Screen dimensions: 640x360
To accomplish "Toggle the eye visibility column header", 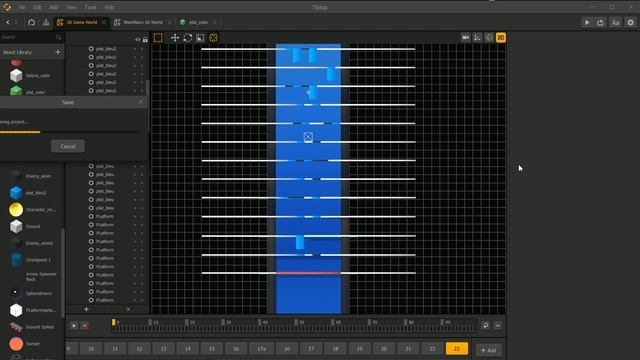I will pos(138,40).
